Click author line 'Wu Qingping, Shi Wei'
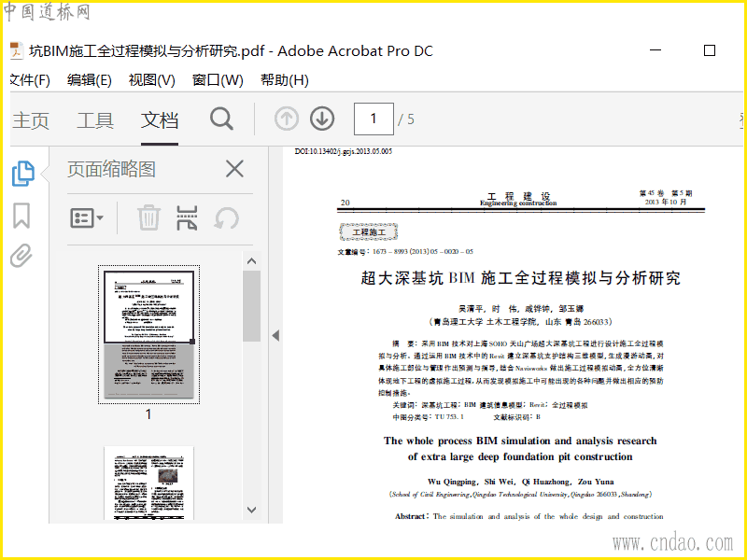 coord(520,482)
